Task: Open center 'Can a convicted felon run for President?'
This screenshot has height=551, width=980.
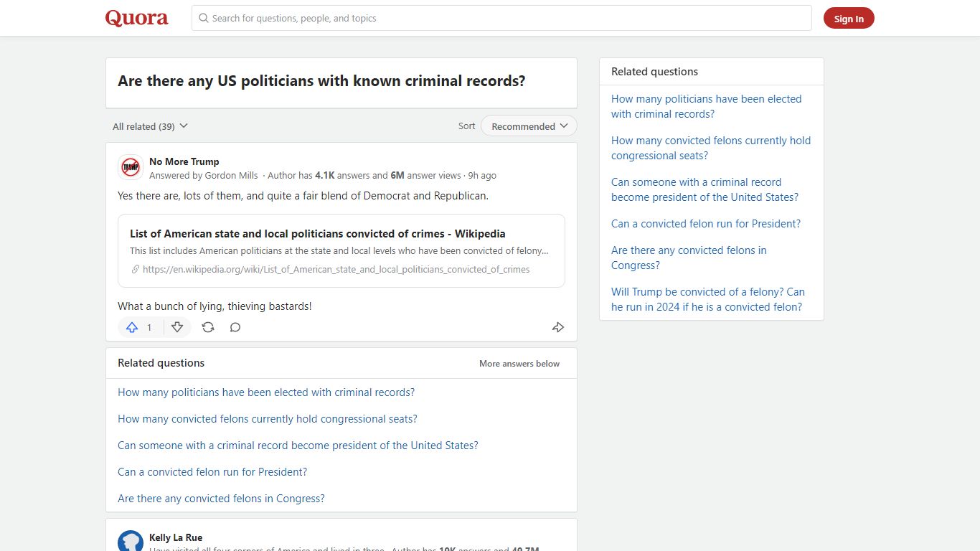Action: click(x=212, y=472)
